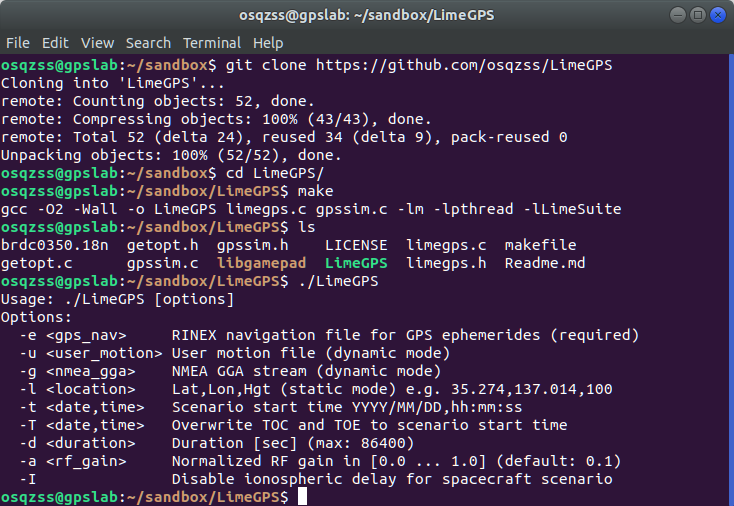Click the file name getopt.c
The image size is (734, 506).
(37, 264)
